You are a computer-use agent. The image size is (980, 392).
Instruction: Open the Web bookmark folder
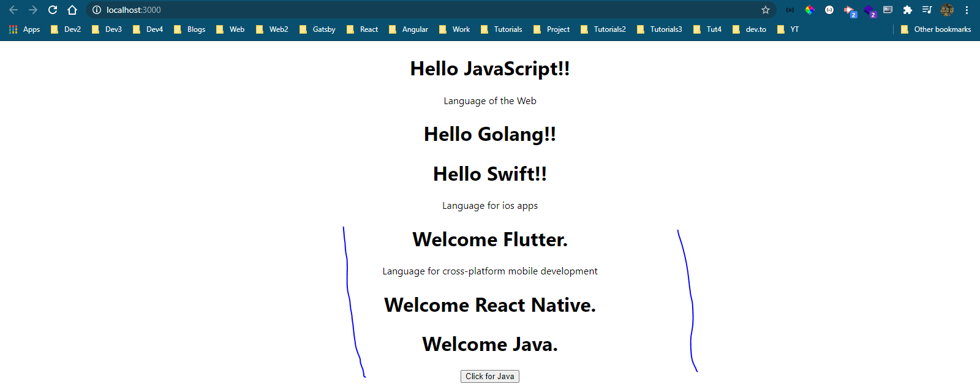[230, 29]
